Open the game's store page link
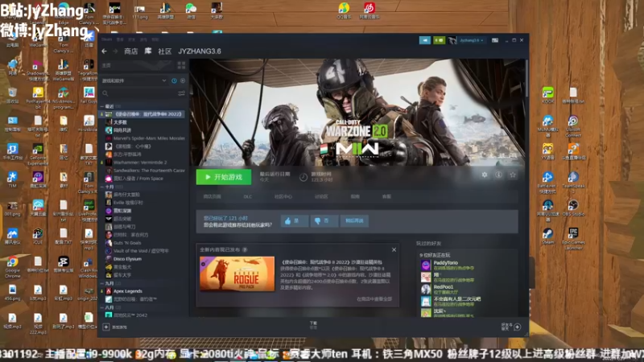644x362 pixels. pyautogui.click(x=213, y=196)
